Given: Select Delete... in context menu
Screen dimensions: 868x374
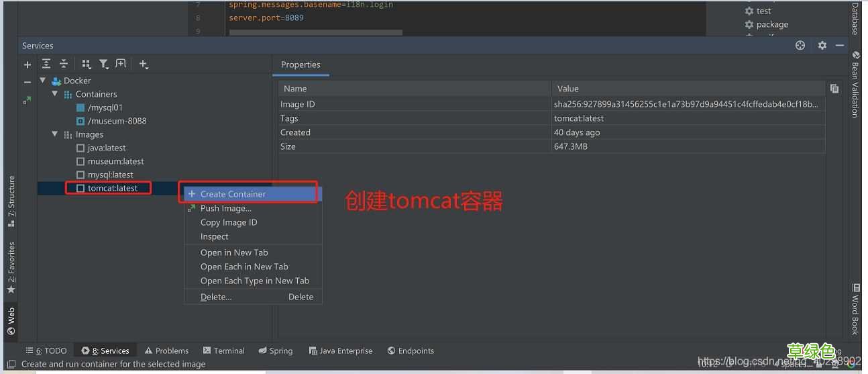Looking at the screenshot, I should point(253,297).
